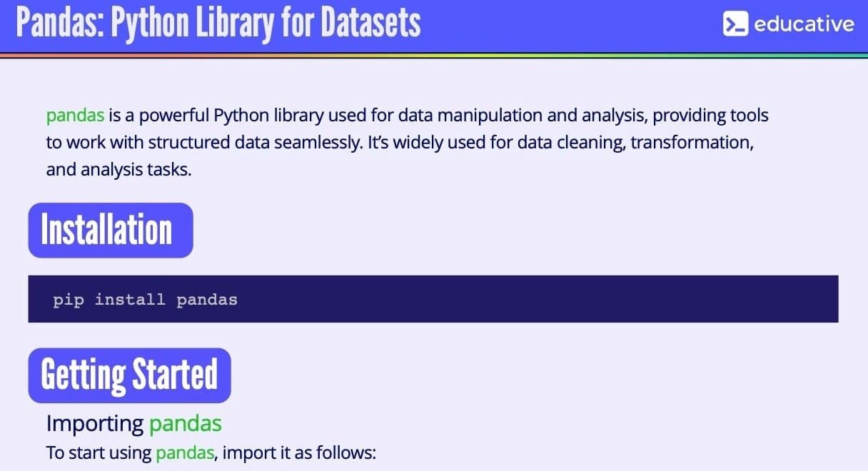Click the green pandas in the Importing subheading
Image resolution: width=868 pixels, height=471 pixels.
click(185, 423)
